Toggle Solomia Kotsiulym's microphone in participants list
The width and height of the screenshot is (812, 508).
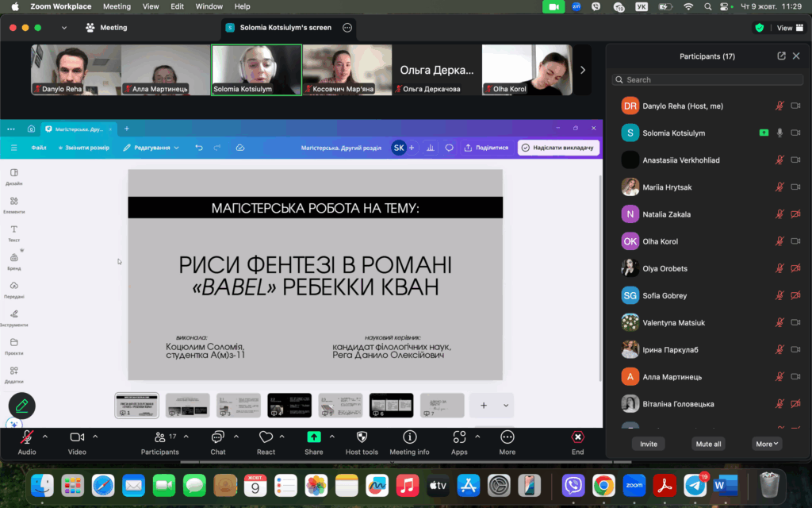779,133
